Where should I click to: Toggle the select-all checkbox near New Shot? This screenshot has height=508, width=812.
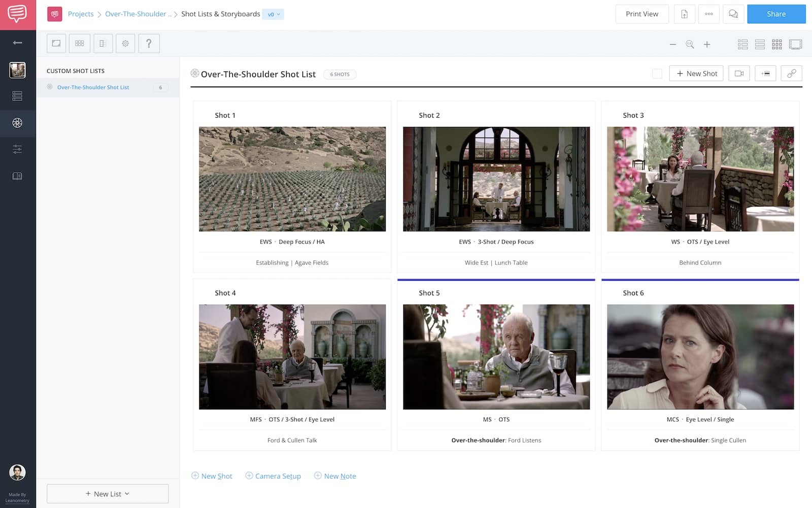tap(657, 74)
